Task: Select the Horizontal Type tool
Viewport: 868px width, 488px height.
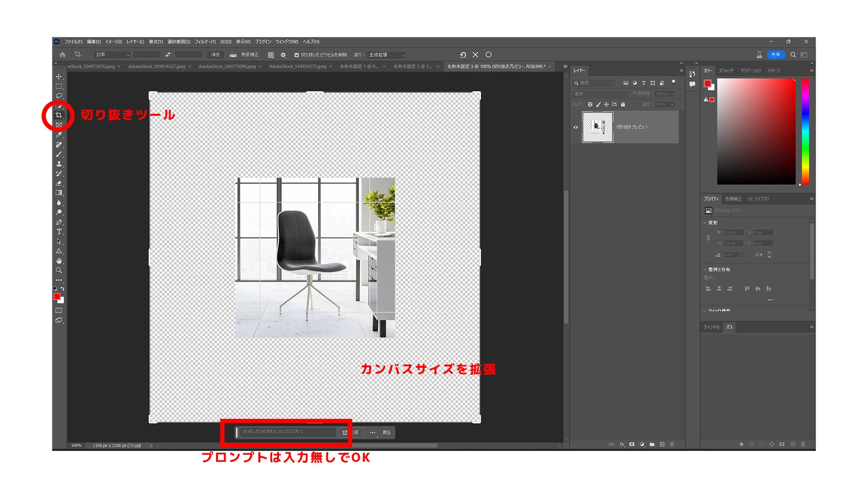Action: point(59,231)
